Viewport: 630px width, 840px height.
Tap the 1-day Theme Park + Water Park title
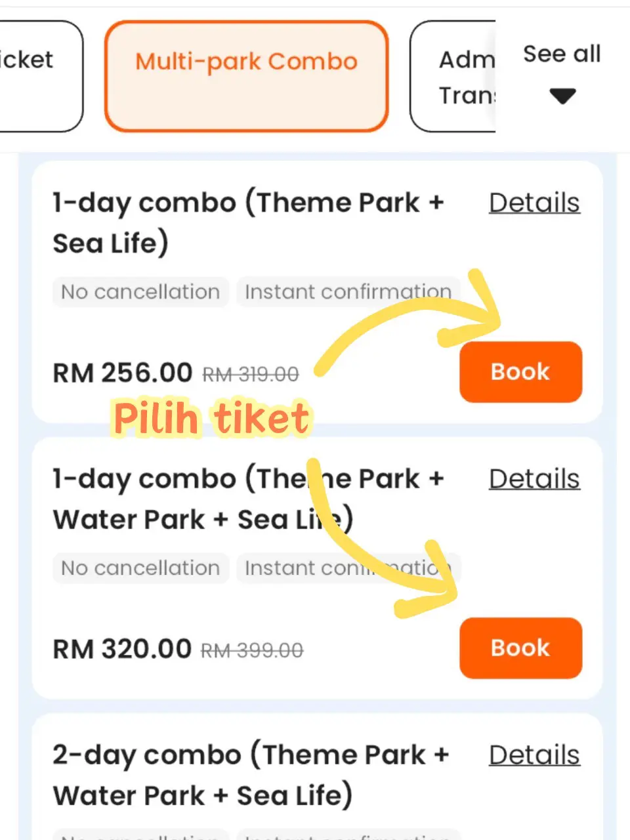click(x=248, y=499)
